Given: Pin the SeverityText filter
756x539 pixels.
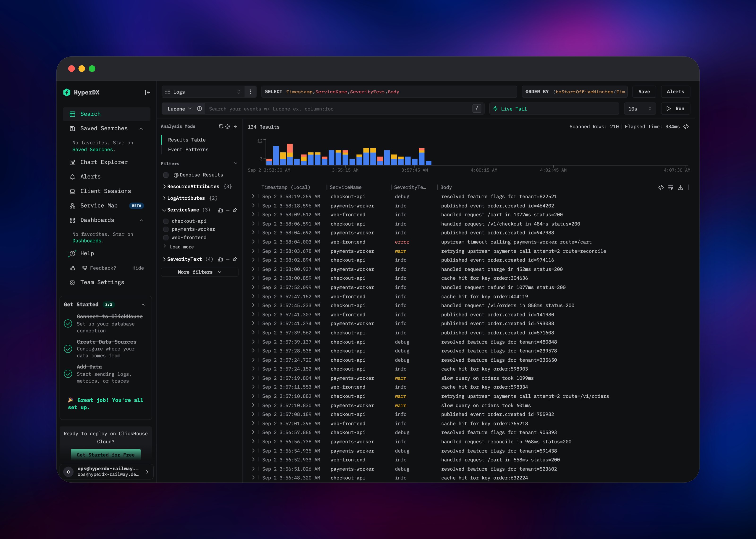Looking at the screenshot, I should coord(235,259).
